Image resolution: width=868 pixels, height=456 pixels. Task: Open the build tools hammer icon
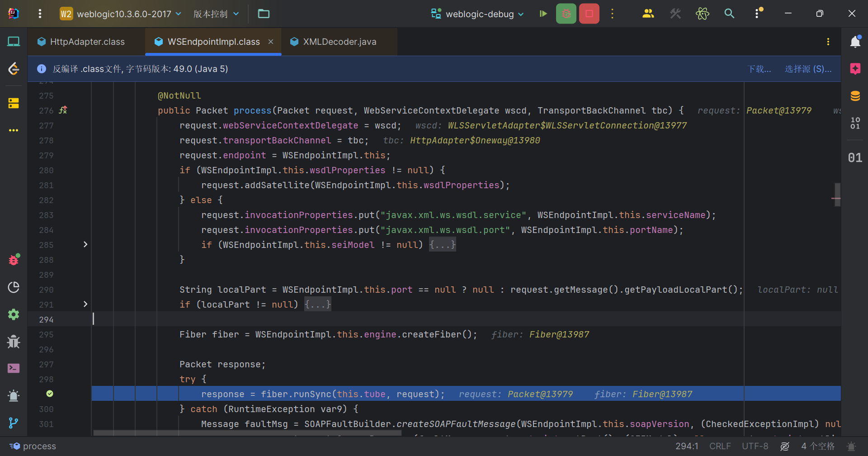point(675,14)
